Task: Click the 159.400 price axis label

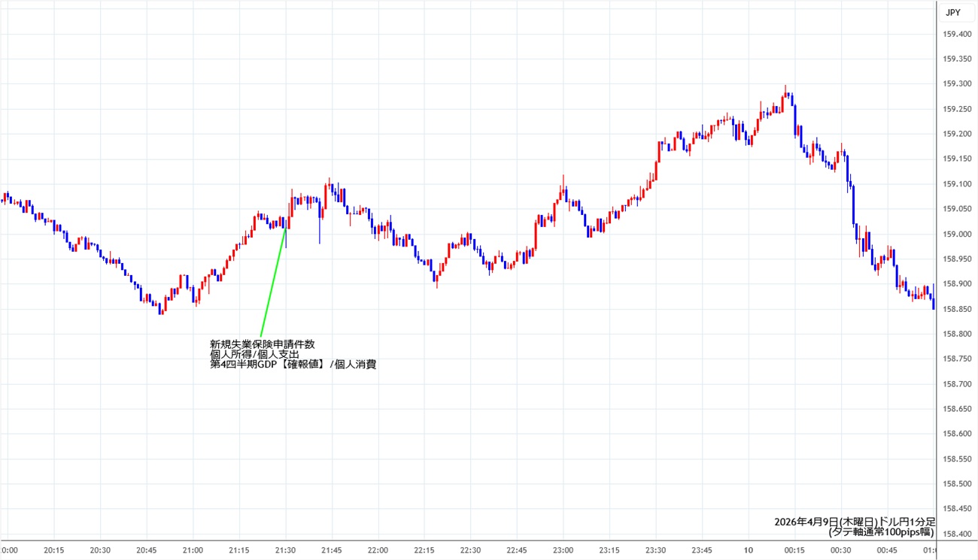Action: pyautogui.click(x=956, y=34)
